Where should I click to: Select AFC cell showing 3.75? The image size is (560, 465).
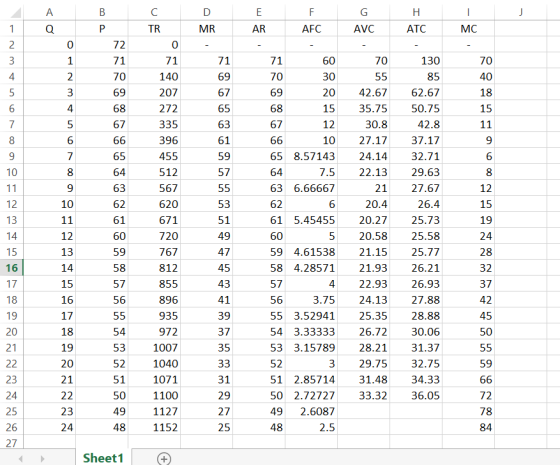pyautogui.click(x=311, y=300)
